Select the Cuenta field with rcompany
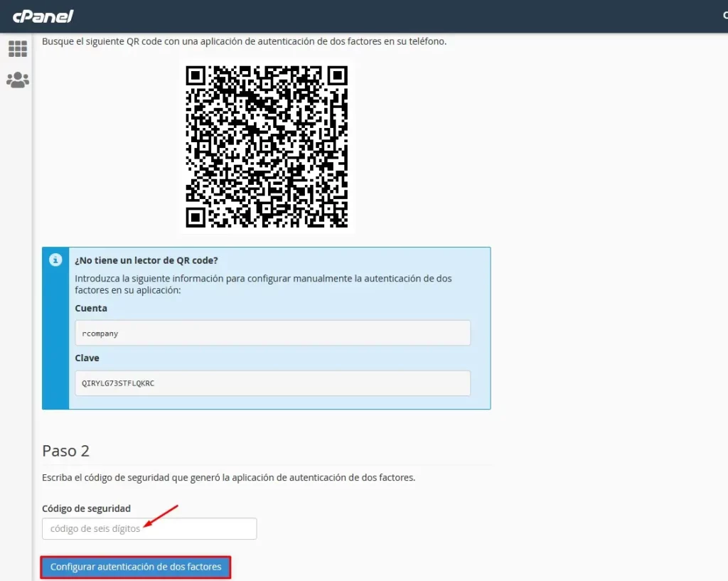This screenshot has width=728, height=581. coord(272,333)
